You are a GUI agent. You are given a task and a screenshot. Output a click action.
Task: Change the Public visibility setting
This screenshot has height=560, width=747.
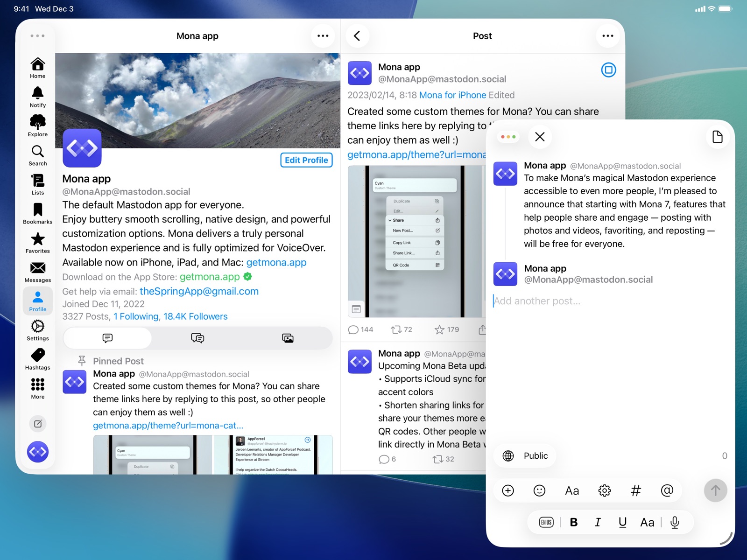pos(525,456)
